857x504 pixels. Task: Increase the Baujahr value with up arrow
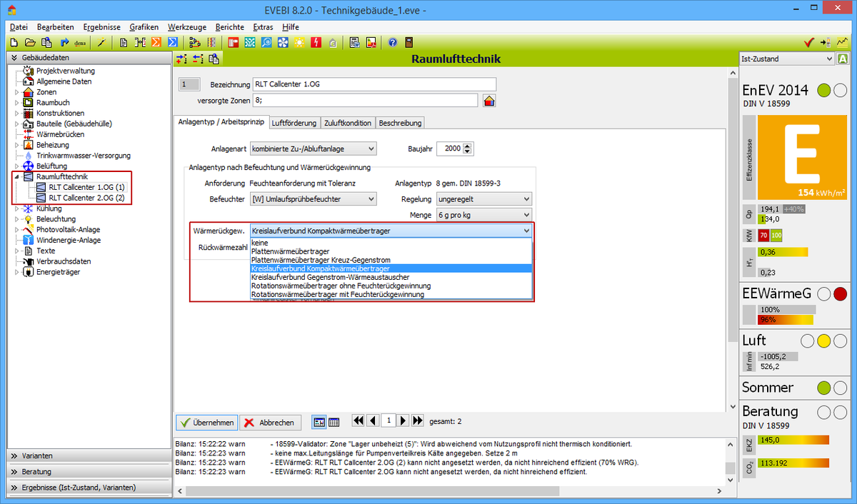coord(468,146)
